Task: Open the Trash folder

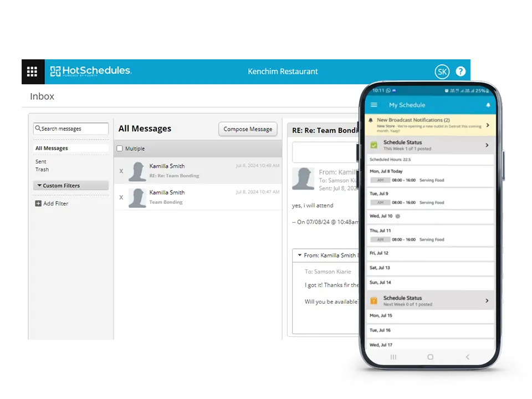Action: (x=42, y=170)
